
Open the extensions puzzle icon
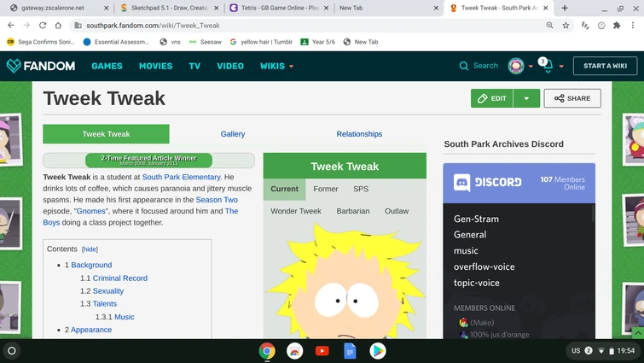coord(617,26)
